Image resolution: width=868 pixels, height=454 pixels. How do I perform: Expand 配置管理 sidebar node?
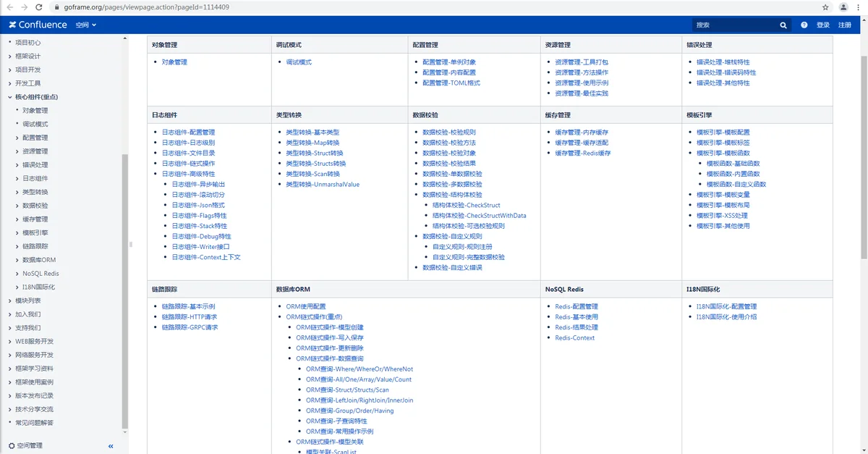click(17, 138)
